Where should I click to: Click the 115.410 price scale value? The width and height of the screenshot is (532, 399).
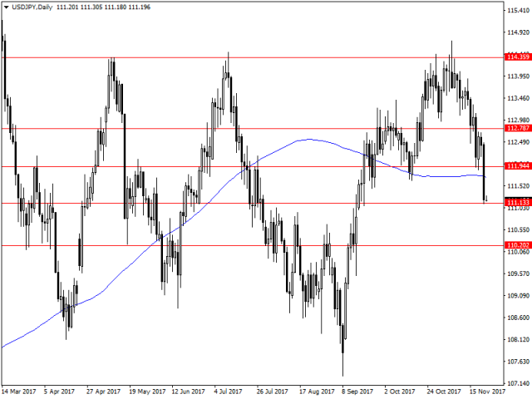click(x=518, y=11)
